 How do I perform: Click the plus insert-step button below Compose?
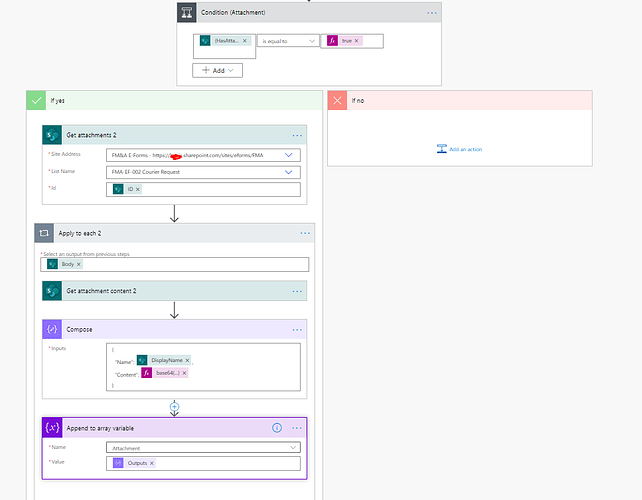click(x=174, y=407)
